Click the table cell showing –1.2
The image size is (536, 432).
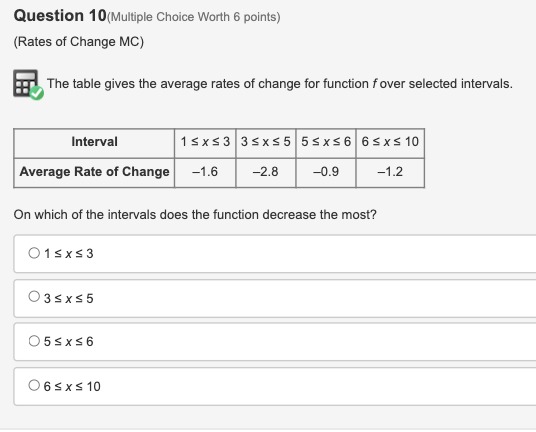coord(390,173)
